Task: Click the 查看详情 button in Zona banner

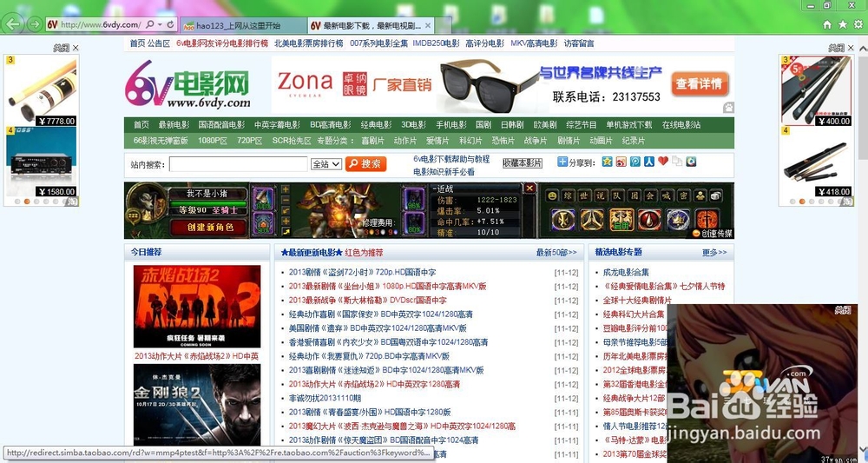Action: pos(700,83)
